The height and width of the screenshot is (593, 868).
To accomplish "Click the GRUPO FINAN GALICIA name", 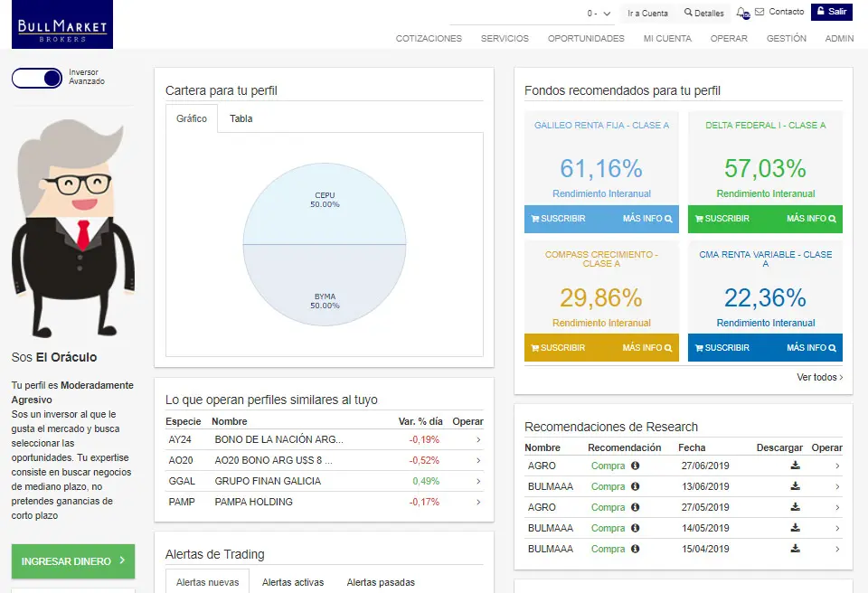I will [x=268, y=481].
